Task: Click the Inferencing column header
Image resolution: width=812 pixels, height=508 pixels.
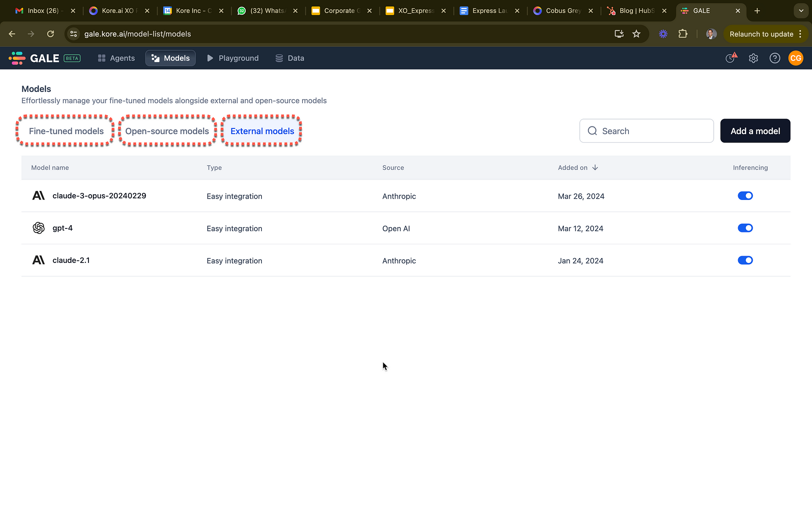Action: [x=750, y=167]
